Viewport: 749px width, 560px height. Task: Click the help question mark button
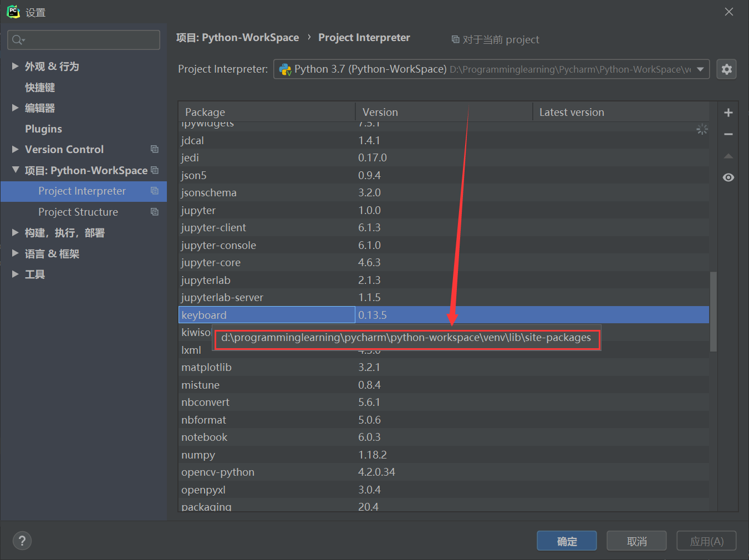[x=22, y=541]
